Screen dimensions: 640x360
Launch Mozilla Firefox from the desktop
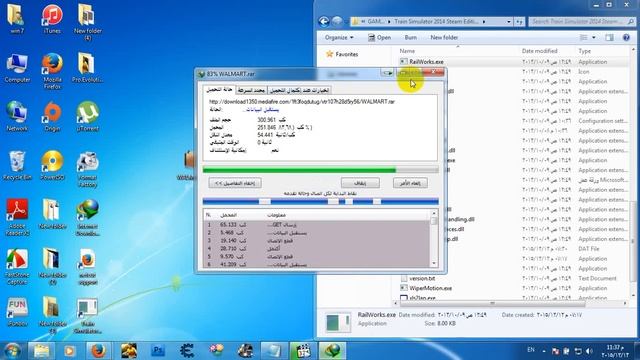click(52, 71)
